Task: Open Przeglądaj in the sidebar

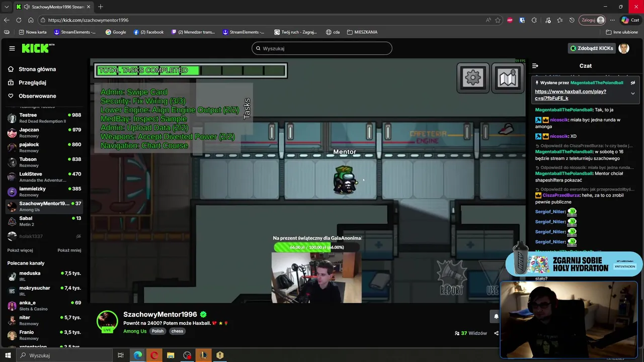Action: (27, 82)
